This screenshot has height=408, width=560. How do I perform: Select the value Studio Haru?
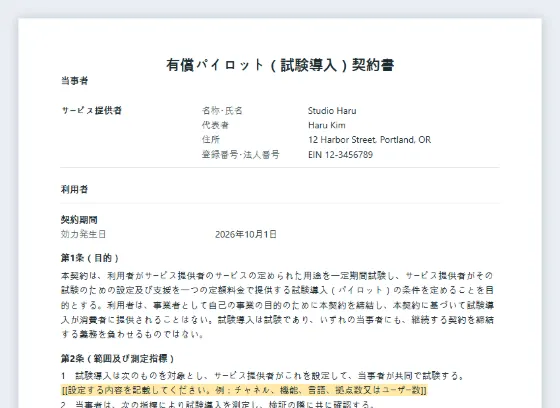click(x=332, y=111)
